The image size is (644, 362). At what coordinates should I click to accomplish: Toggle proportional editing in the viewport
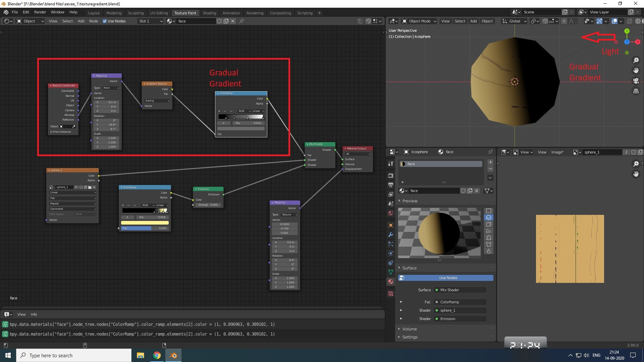coord(564,21)
